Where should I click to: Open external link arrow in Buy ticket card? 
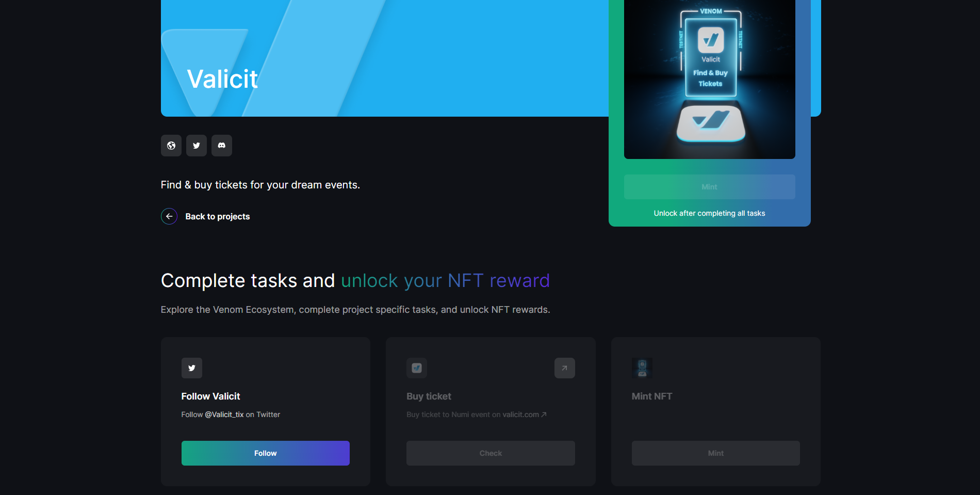click(x=565, y=368)
